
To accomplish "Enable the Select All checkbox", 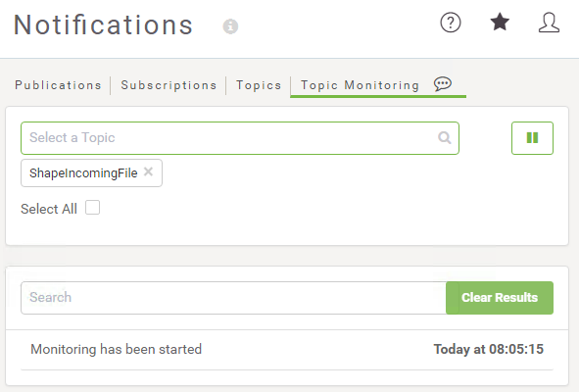I will pos(92,207).
